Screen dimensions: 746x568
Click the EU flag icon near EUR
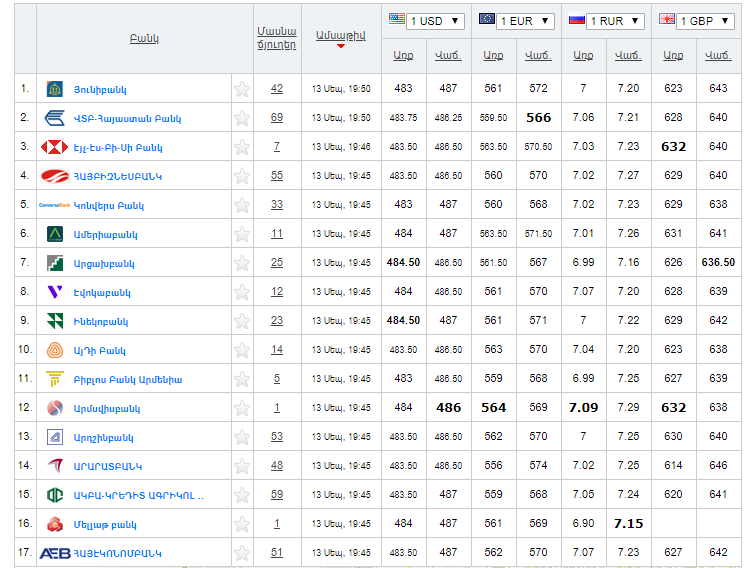coord(487,19)
